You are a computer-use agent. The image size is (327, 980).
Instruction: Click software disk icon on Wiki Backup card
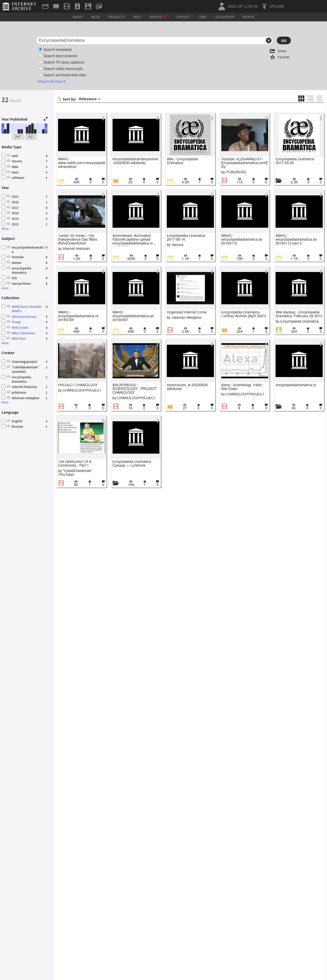[x=279, y=330]
